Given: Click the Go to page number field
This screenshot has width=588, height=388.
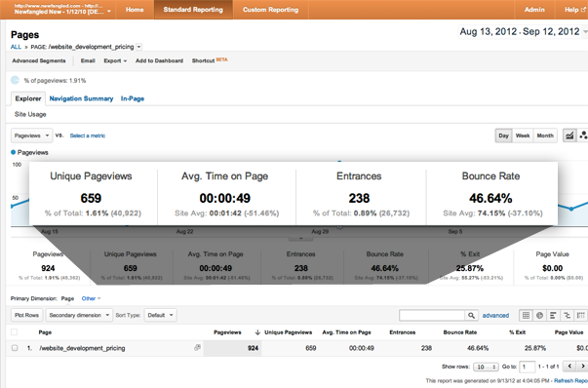Looking at the screenshot, I should [527, 367].
